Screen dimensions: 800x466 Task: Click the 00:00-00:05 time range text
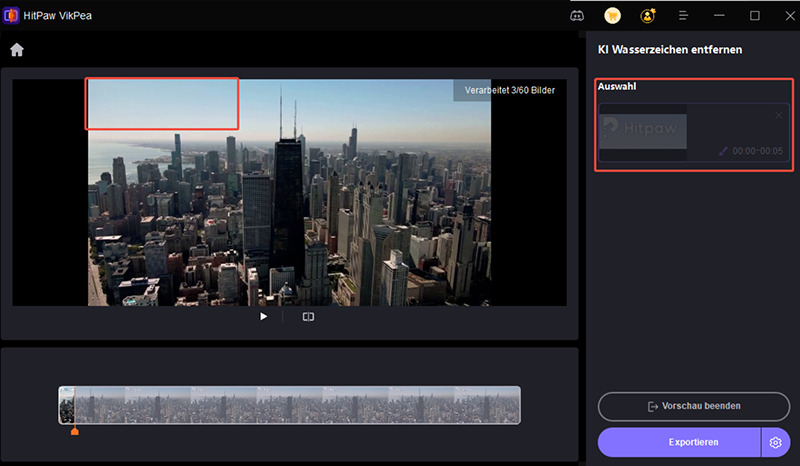[757, 151]
